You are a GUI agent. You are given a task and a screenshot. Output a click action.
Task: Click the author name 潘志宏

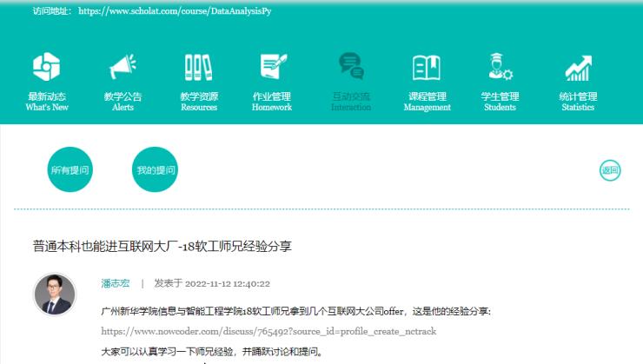(116, 283)
